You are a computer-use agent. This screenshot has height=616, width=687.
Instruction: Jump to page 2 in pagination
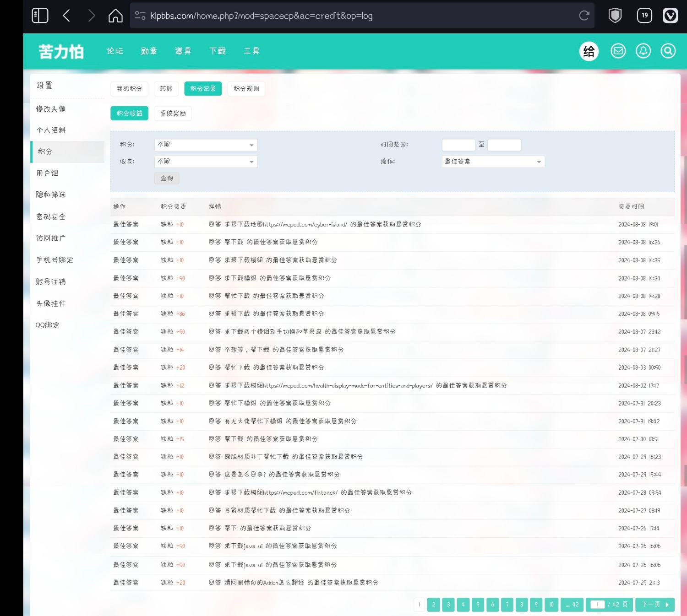tap(434, 605)
